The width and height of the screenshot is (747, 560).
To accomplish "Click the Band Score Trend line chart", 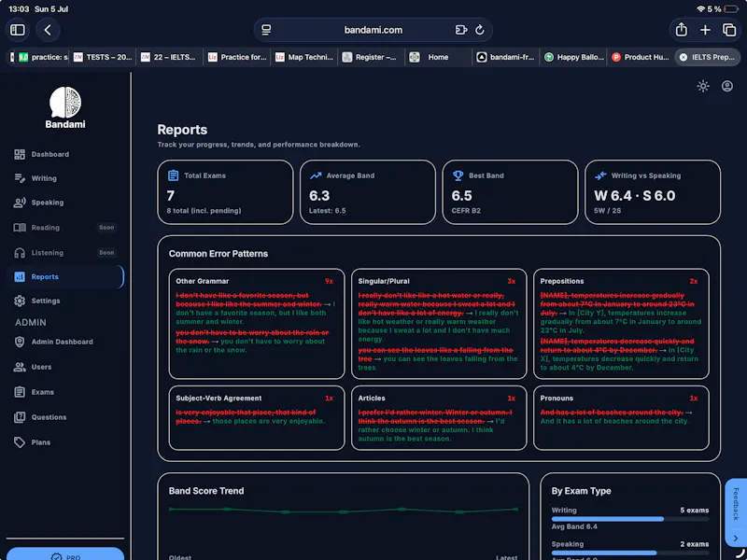I will (x=344, y=511).
